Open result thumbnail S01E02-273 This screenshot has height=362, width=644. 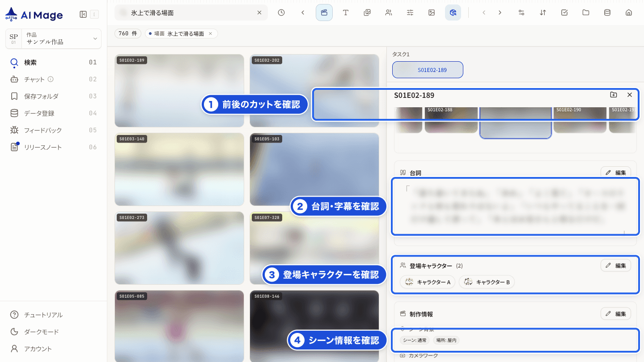click(179, 248)
